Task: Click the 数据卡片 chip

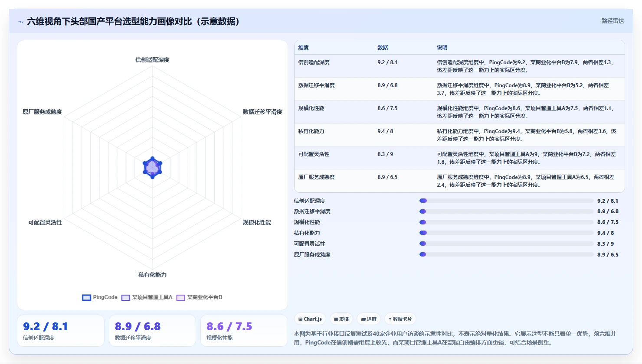Action: click(400, 319)
